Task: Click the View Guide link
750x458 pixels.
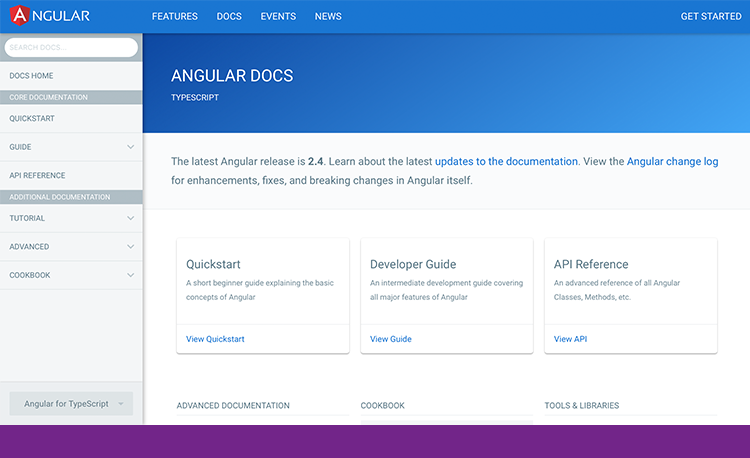Action: 391,339
